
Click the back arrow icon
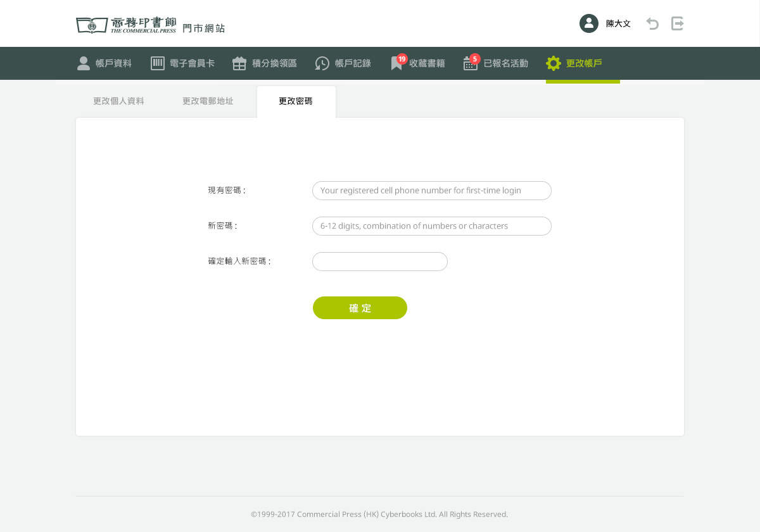652,23
